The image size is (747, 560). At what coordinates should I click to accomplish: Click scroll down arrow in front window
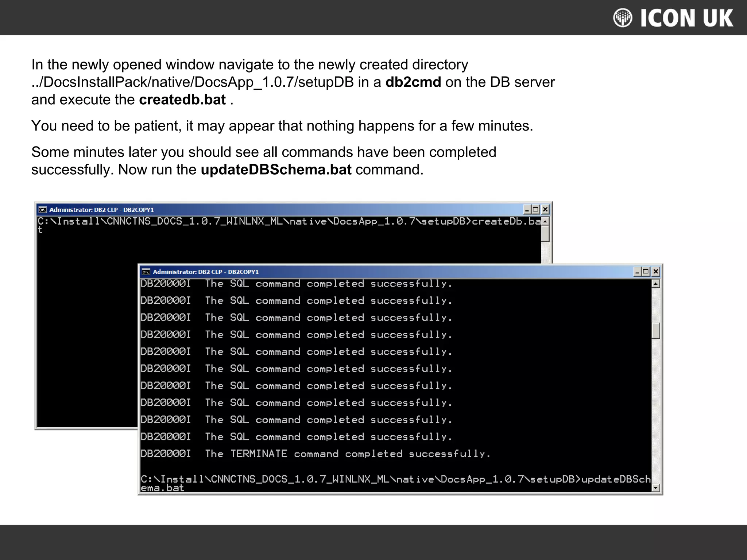656,488
